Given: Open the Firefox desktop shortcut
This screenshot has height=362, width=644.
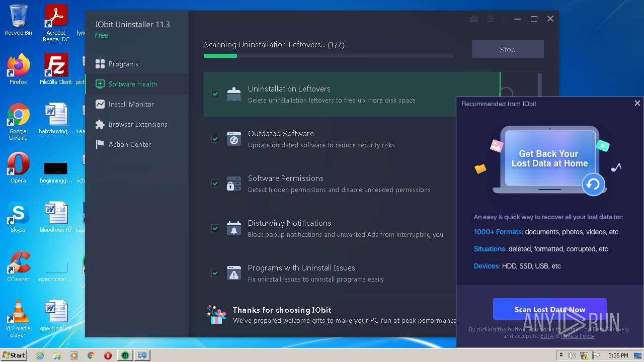Looking at the screenshot, I should (x=18, y=69).
